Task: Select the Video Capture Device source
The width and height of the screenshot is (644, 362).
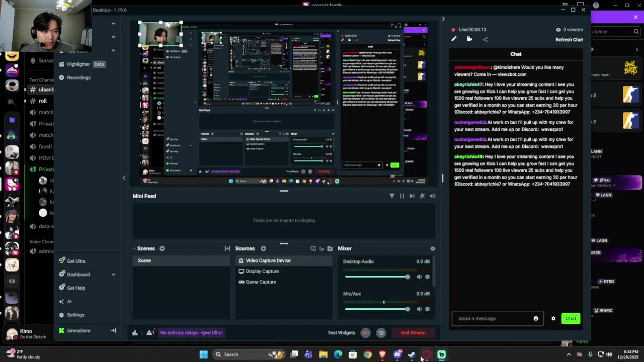Action: 284,260
